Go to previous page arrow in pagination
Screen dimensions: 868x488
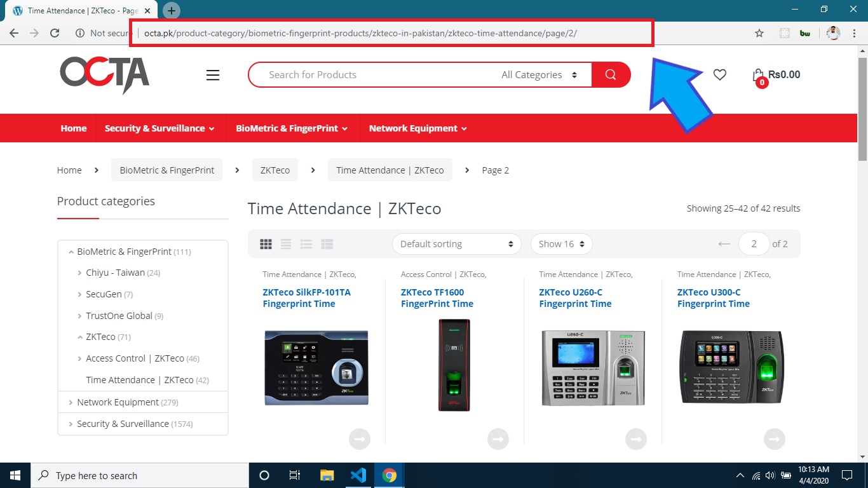[724, 244]
